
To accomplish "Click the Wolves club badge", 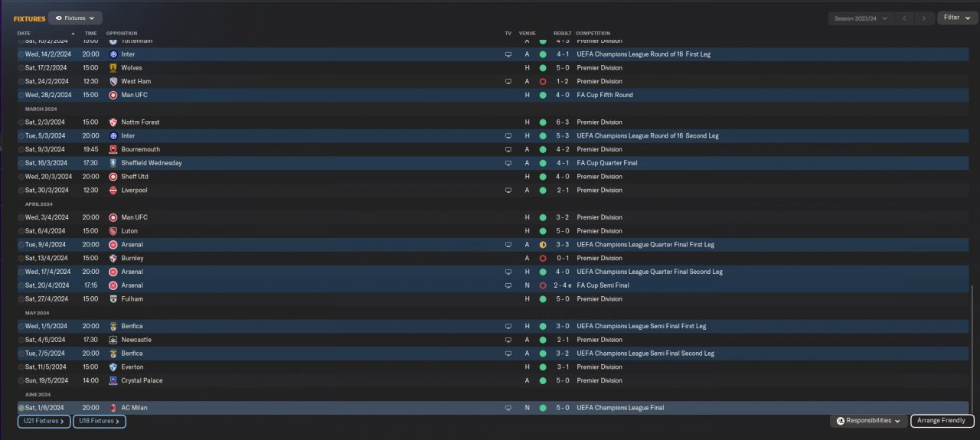I will [x=113, y=68].
